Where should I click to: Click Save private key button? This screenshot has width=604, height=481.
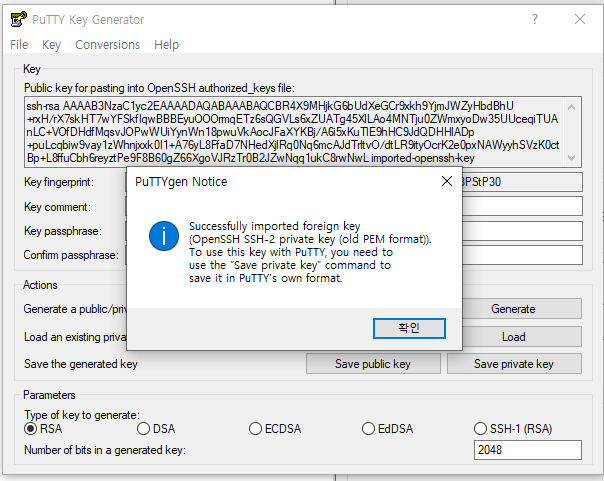(x=514, y=364)
